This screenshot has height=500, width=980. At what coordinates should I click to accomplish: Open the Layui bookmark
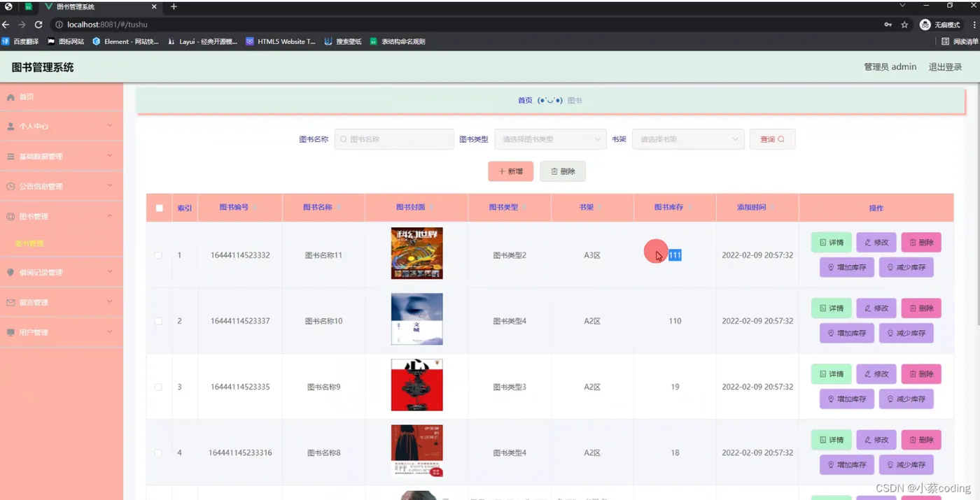tap(203, 41)
